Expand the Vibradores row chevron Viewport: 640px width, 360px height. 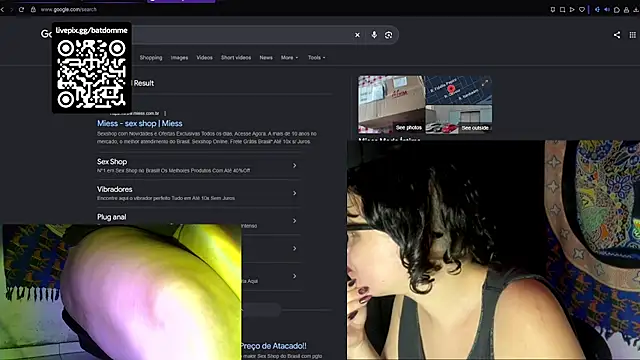(294, 193)
